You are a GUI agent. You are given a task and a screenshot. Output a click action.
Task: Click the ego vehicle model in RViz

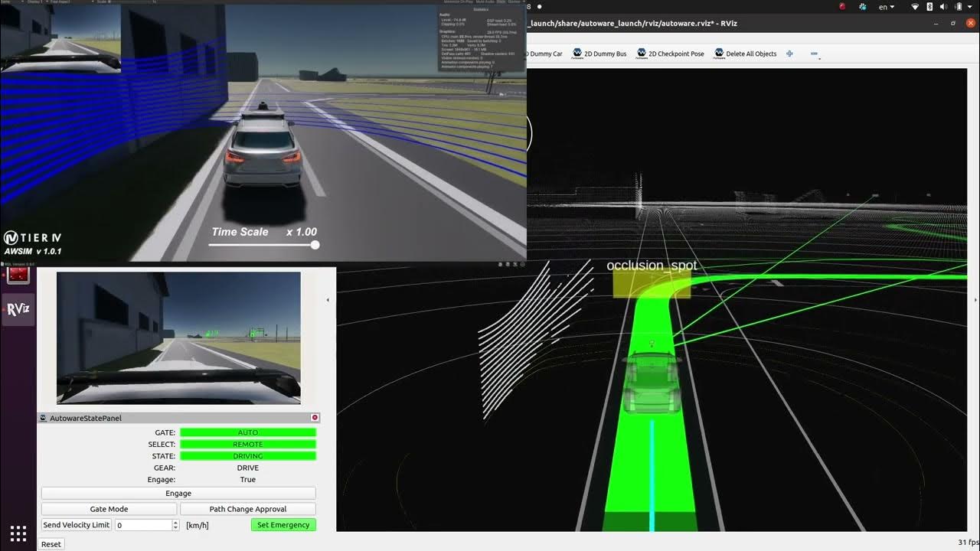tap(651, 383)
